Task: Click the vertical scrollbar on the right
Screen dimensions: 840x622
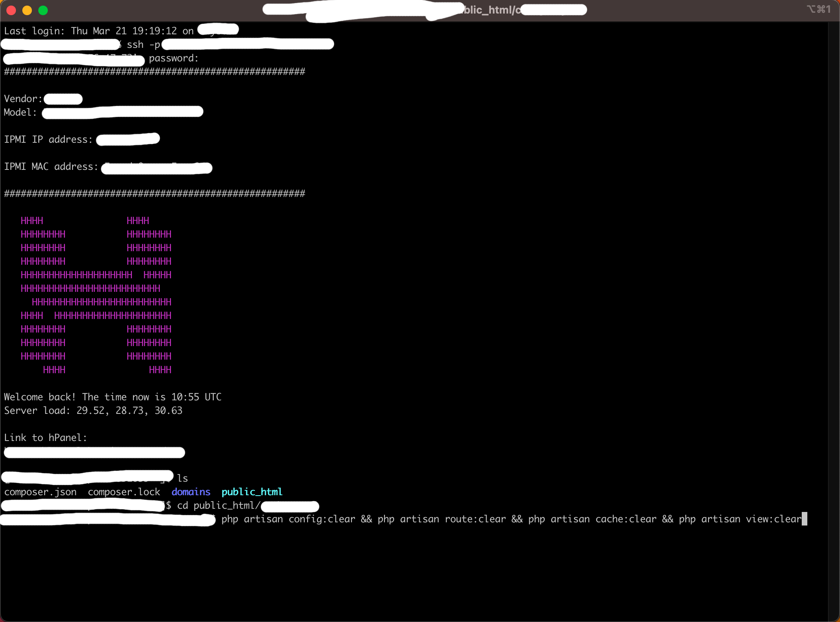Action: point(834,321)
